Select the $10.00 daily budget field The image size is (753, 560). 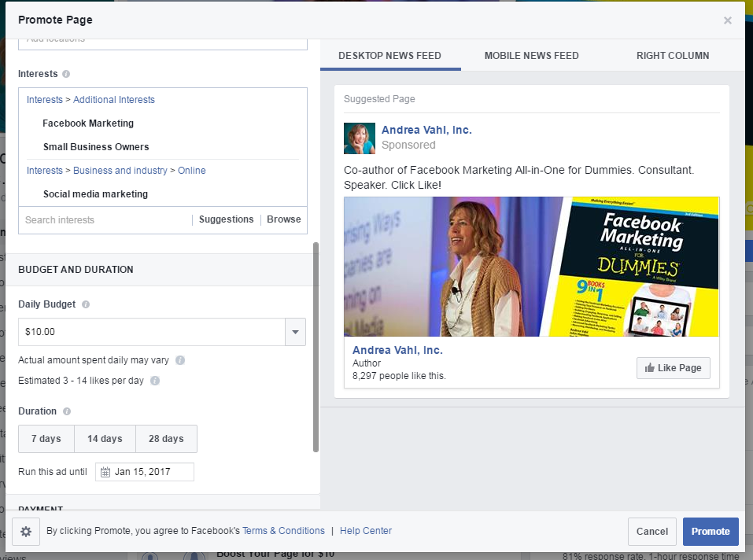[152, 332]
